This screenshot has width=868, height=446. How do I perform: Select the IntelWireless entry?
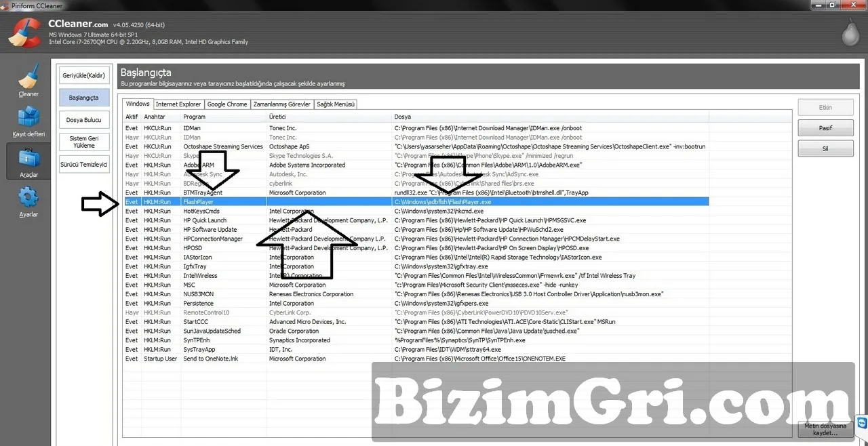coord(416,276)
